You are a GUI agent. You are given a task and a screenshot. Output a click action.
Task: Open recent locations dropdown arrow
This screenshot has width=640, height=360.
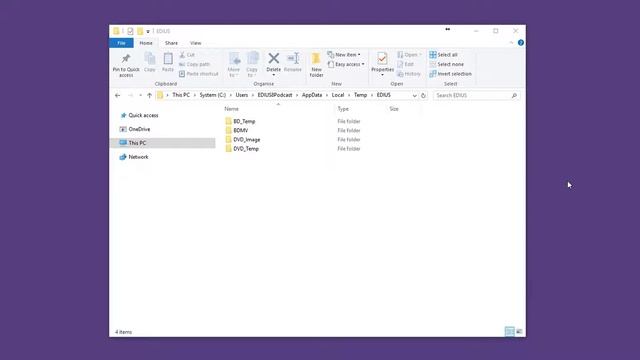(140, 95)
